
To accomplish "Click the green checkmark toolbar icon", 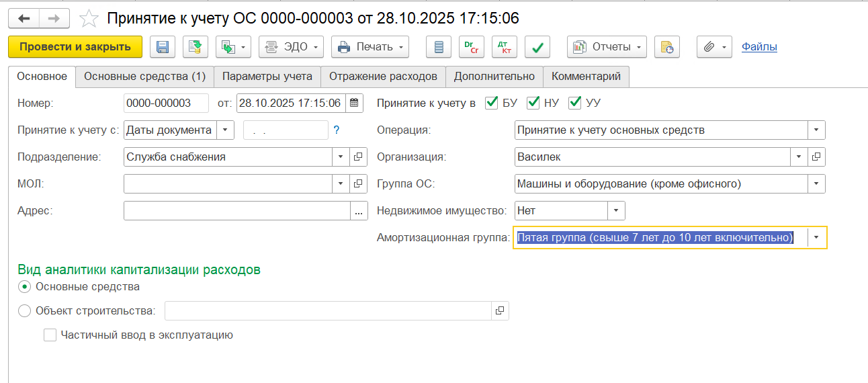I will 537,47.
